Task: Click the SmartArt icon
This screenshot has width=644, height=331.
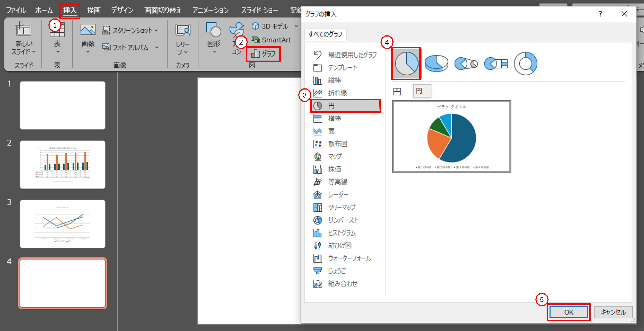Action: tap(255, 39)
